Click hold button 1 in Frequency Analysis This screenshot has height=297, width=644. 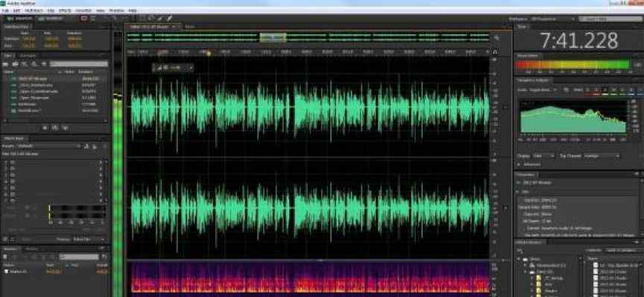point(587,90)
